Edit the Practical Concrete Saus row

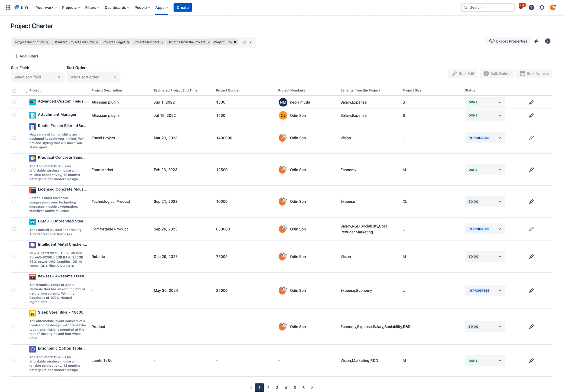531,170
